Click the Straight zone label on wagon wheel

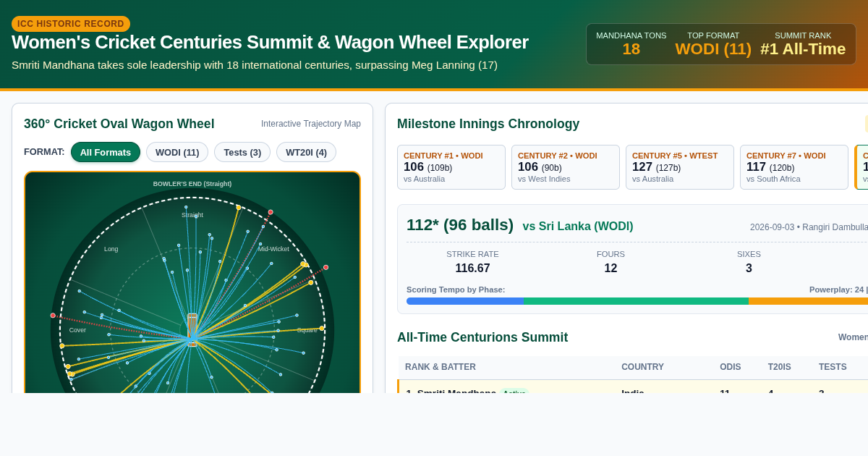192,215
